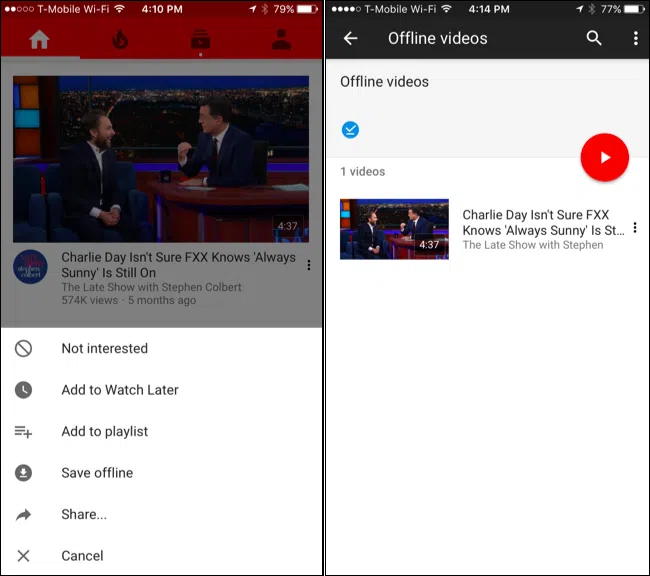The image size is (650, 576).
Task: Select Add to playlist option
Action: tap(104, 431)
